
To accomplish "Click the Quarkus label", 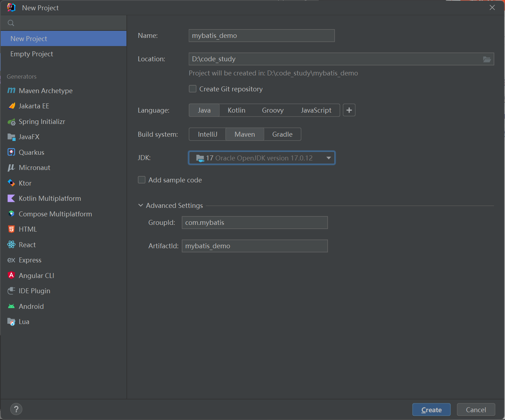I will [32, 152].
